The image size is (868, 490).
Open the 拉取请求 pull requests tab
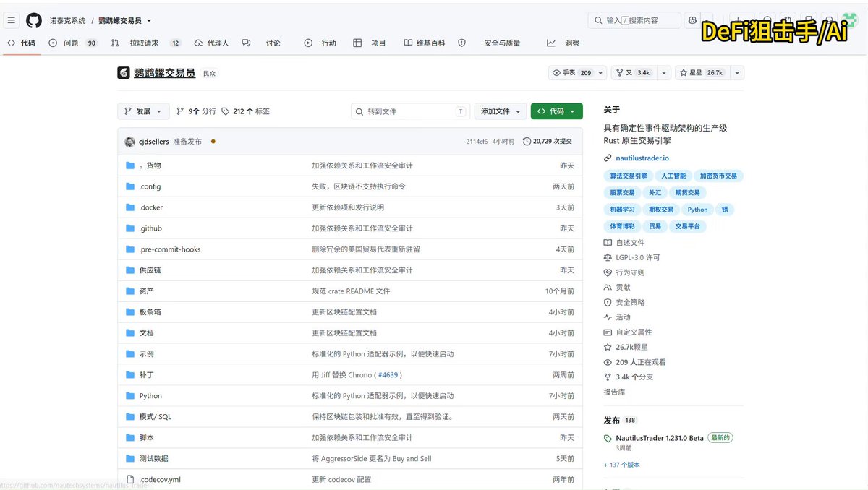[146, 43]
